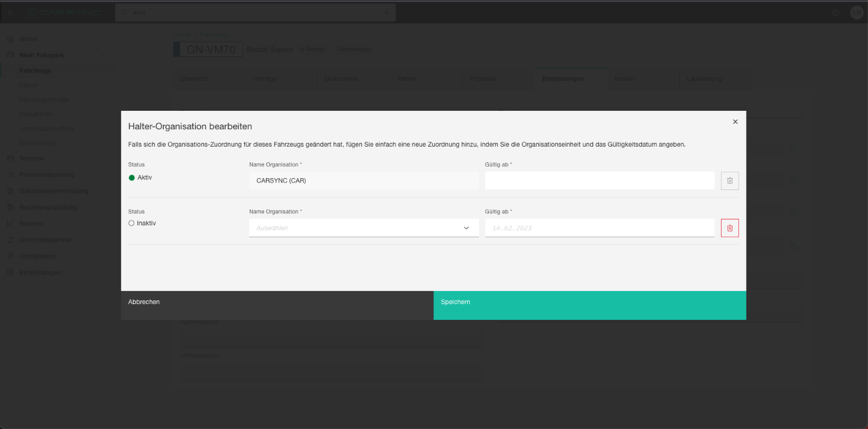Click the Reports chart icon

point(10,224)
